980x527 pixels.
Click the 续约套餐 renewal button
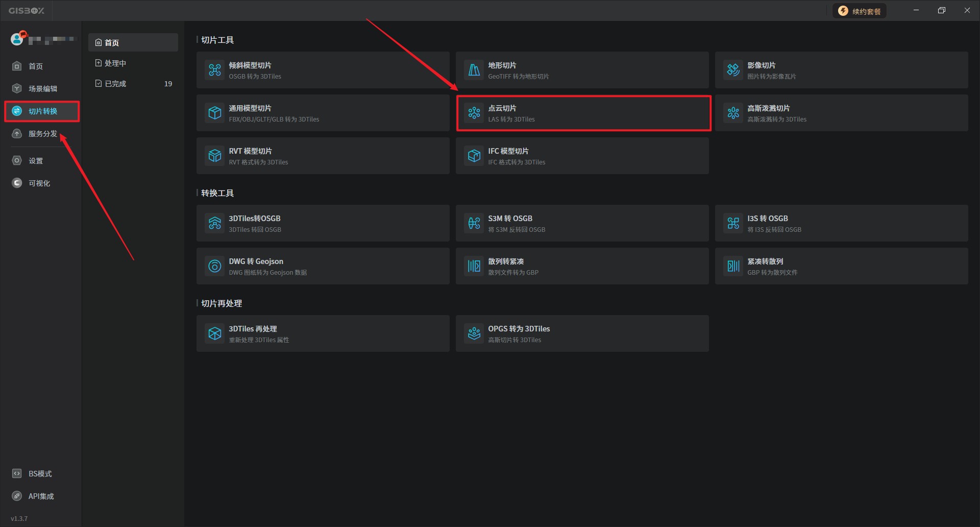[x=860, y=11]
